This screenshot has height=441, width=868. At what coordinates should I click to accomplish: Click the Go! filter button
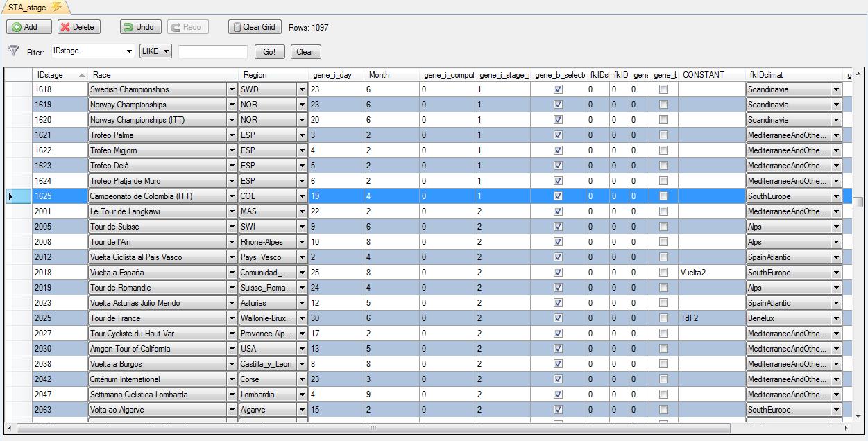[270, 52]
